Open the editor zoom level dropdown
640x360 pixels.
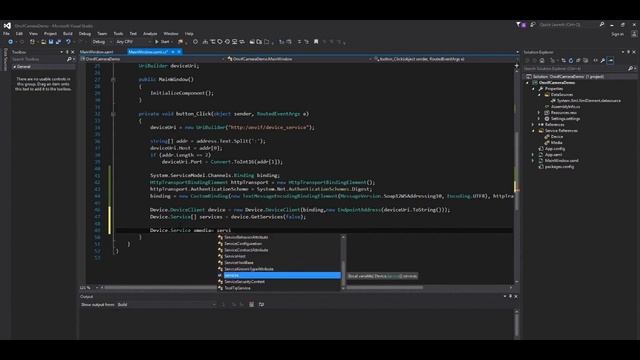pyautogui.click(x=88, y=287)
